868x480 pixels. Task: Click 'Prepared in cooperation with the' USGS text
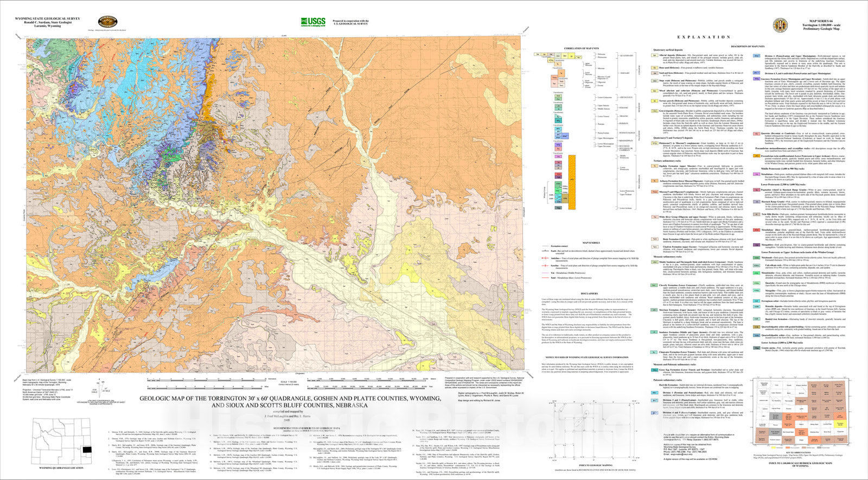click(351, 21)
